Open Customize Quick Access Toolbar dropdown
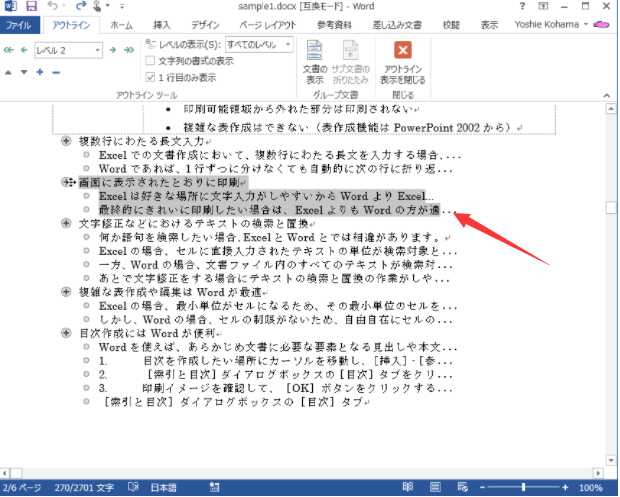Image resolution: width=620 pixels, height=497 pixels. click(x=122, y=6)
